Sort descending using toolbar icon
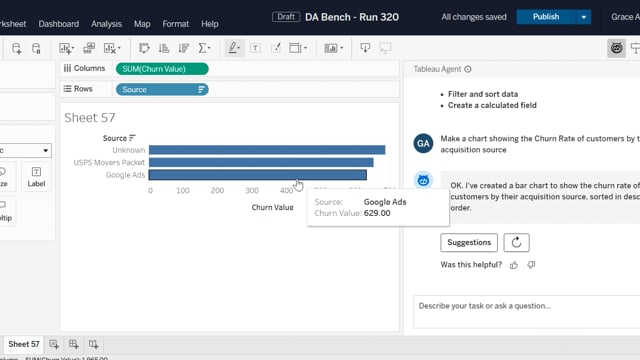640x360 pixels. (x=184, y=48)
